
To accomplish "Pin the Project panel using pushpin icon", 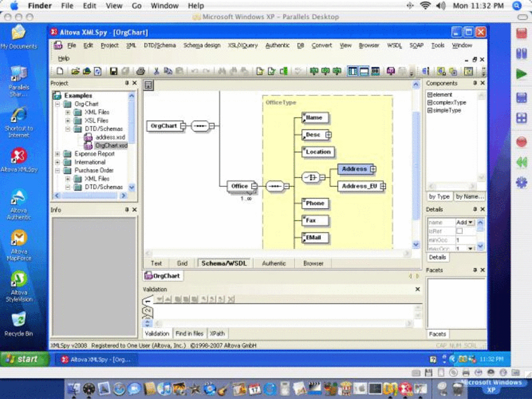I will [127, 83].
